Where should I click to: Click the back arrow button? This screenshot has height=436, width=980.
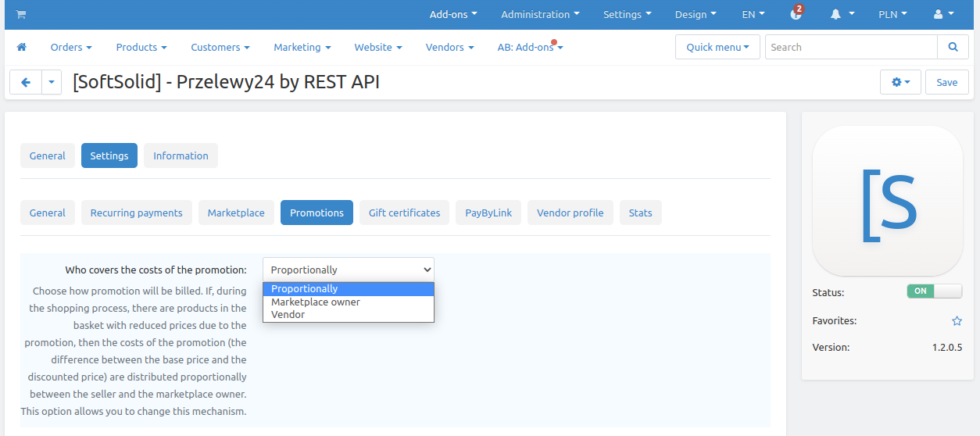point(26,82)
